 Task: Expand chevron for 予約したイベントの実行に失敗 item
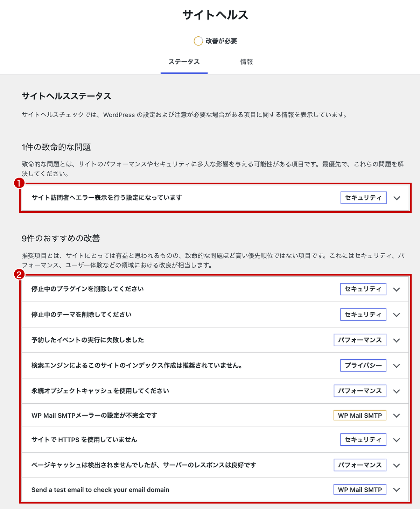[x=397, y=340]
